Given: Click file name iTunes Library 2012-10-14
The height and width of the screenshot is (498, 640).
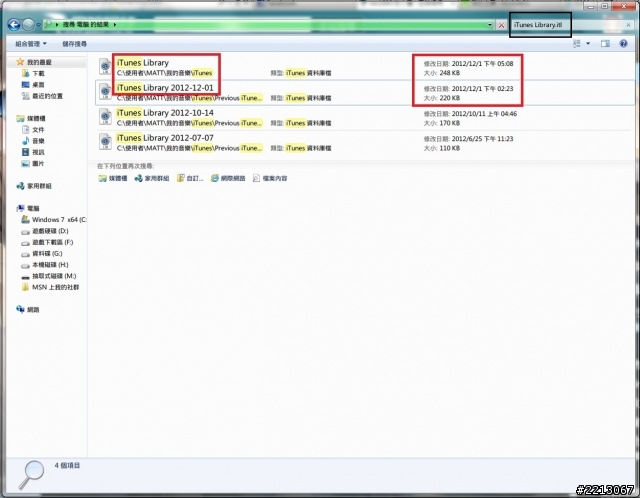Looking at the screenshot, I should point(165,113).
